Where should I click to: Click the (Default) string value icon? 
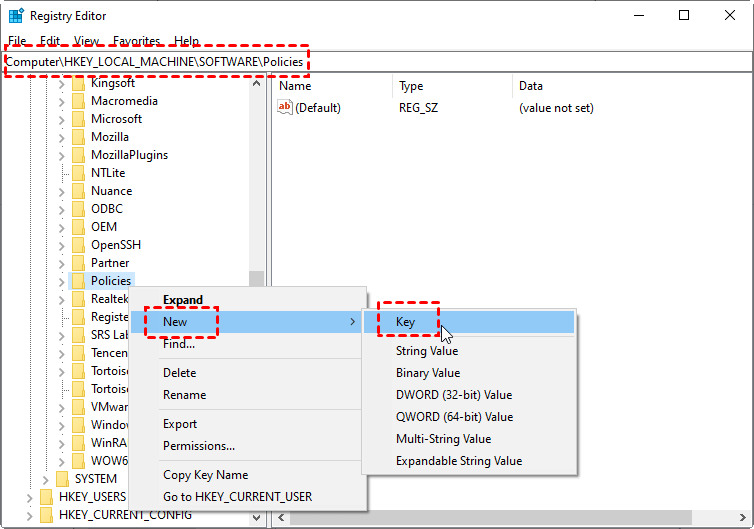(x=285, y=108)
